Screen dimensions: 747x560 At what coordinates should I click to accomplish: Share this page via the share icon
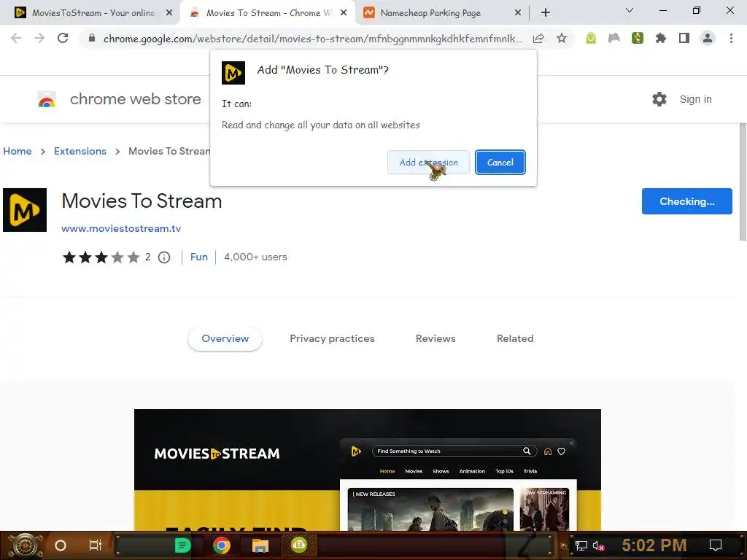(538, 38)
